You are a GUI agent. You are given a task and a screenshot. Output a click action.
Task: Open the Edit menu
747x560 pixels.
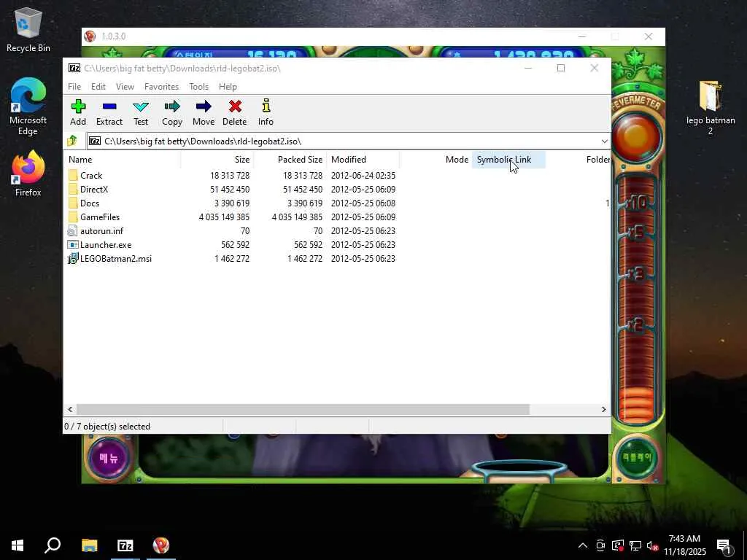[x=98, y=87]
